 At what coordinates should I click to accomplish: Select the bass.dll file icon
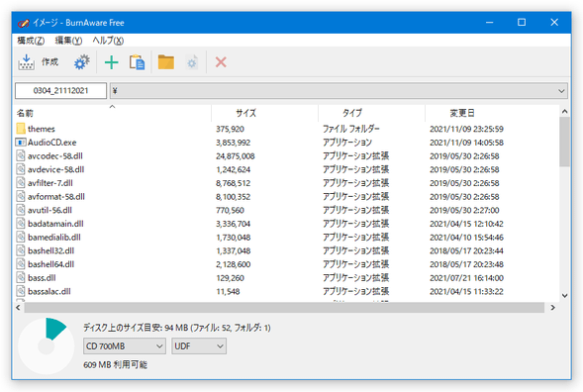click(21, 278)
